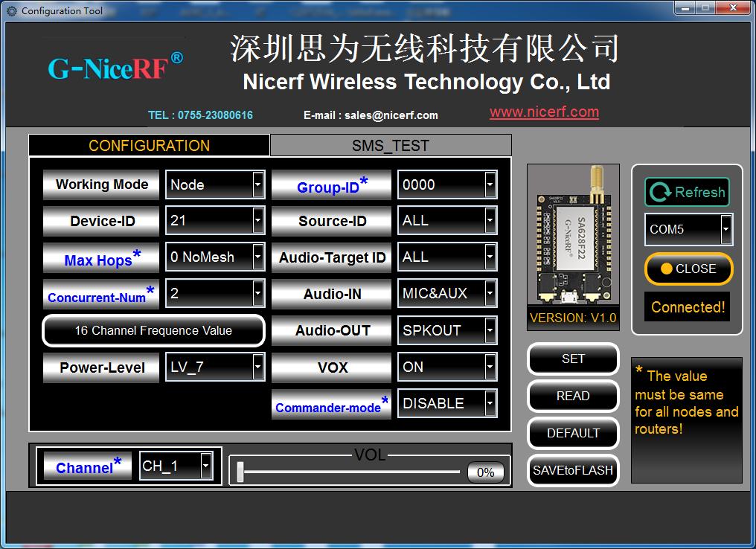Click the VOX label
Image resolution: width=756 pixels, height=549 pixels.
tap(332, 367)
